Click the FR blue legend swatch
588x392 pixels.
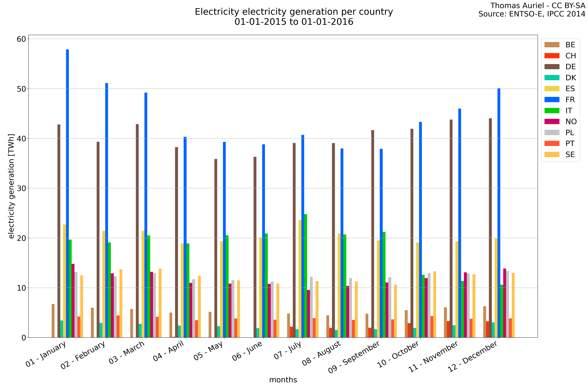[x=552, y=100]
